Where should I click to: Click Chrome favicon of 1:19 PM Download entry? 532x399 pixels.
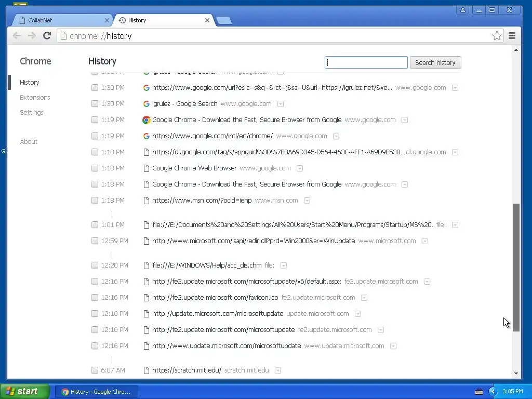(146, 120)
